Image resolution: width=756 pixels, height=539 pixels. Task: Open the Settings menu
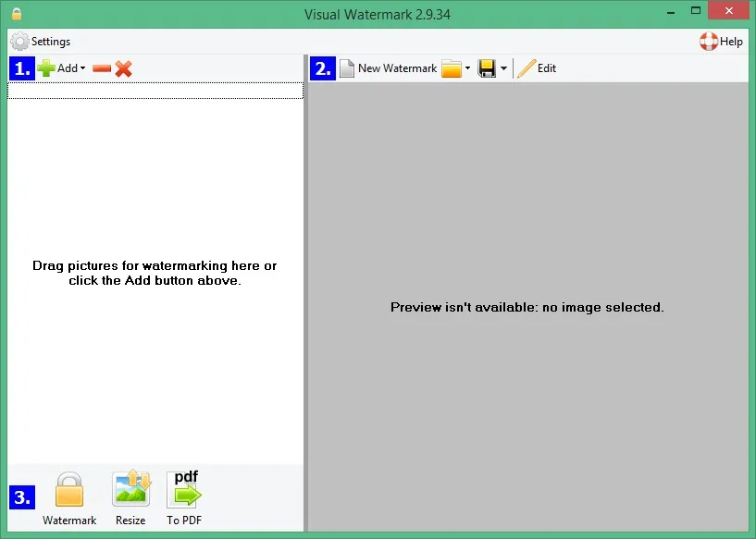[41, 42]
